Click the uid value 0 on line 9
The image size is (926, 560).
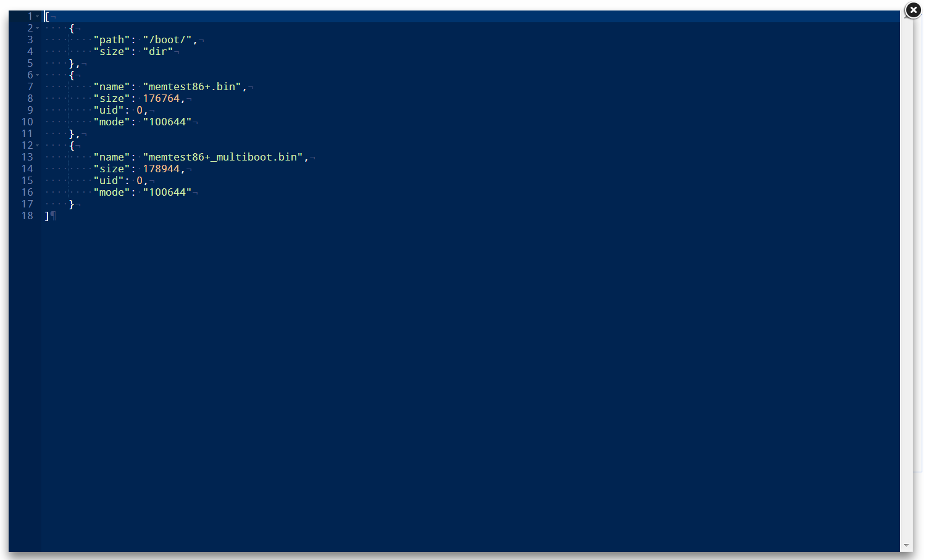click(x=141, y=110)
